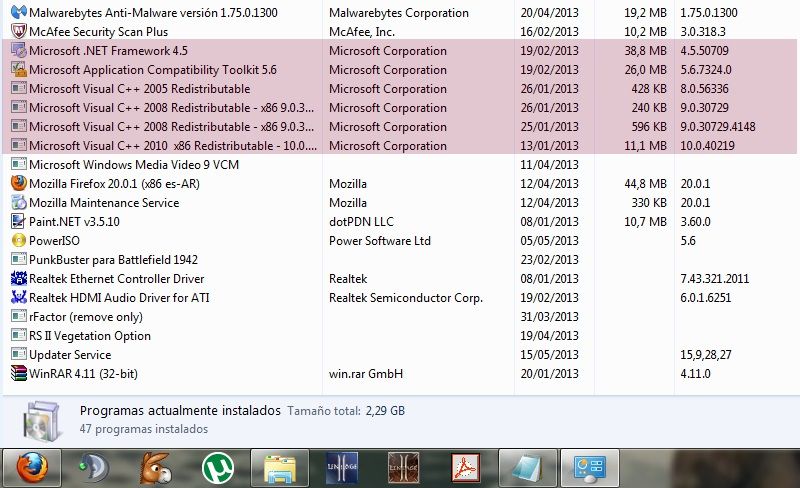800x488 pixels.
Task: Select Microsoft Visual C++ 2005 Redistributable name
Action: (x=139, y=88)
